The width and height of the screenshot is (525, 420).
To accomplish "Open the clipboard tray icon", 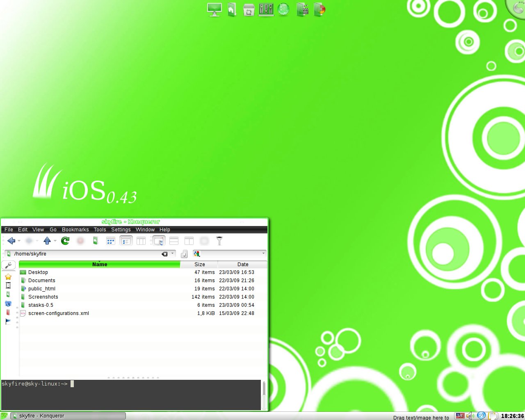I will point(493,416).
